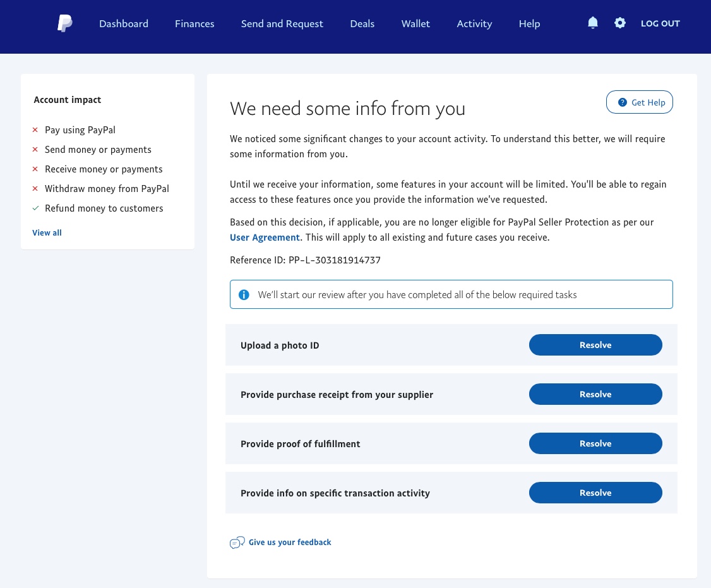Click red X beside Send money or payments
711x588 pixels.
click(35, 150)
